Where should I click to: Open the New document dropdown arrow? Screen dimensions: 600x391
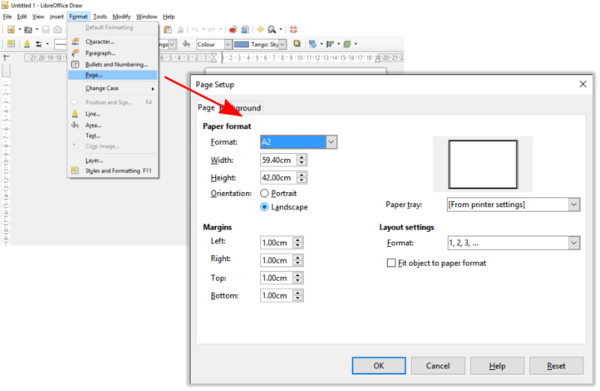click(x=20, y=29)
